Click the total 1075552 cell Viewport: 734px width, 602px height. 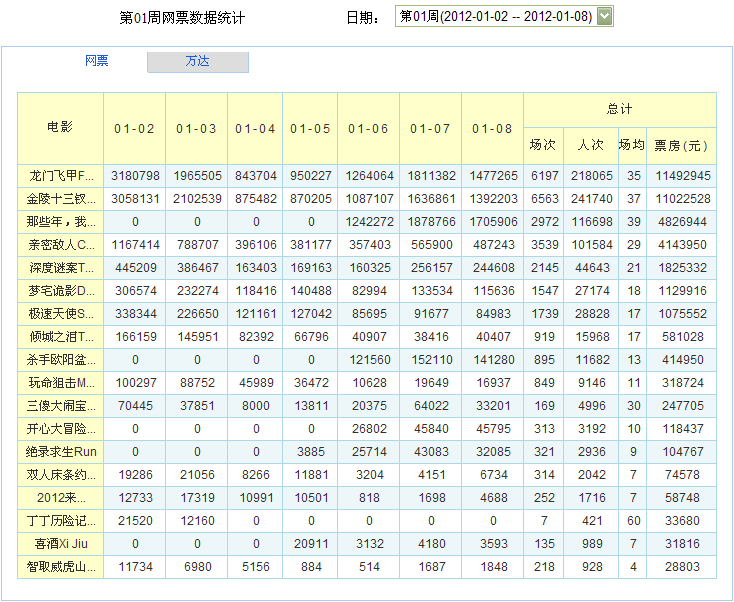pyautogui.click(x=683, y=314)
